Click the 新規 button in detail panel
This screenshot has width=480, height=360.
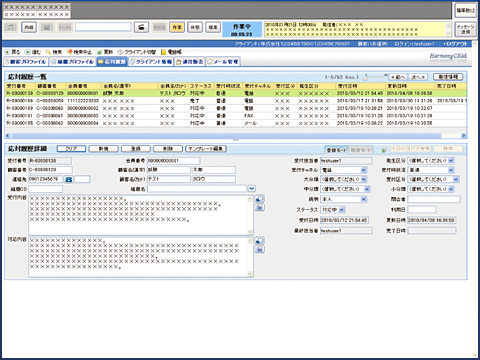point(104,149)
